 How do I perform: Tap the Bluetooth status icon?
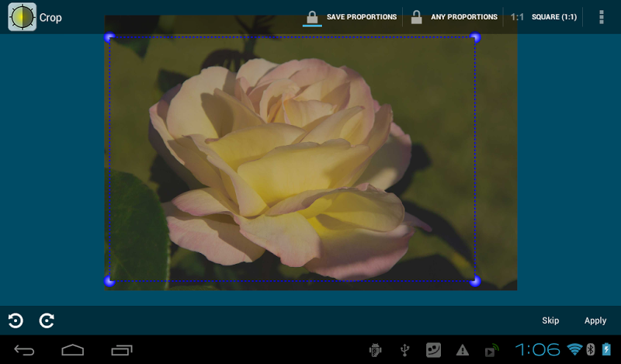[591, 349]
